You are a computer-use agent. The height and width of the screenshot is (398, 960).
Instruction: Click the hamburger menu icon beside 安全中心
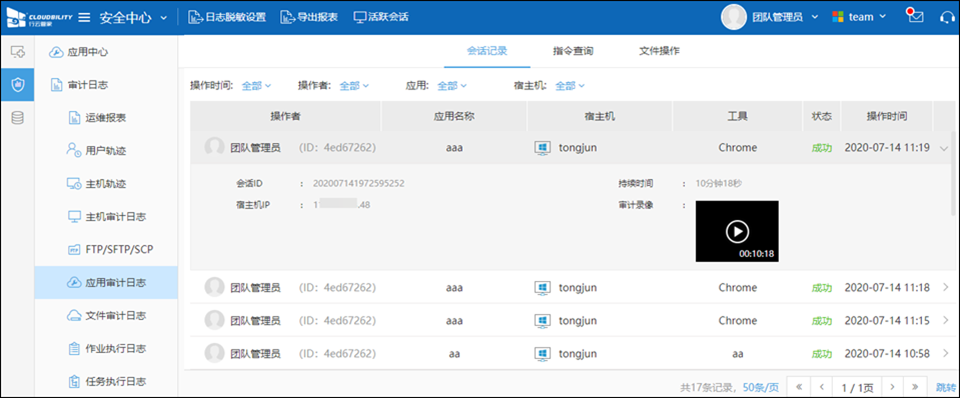pos(84,17)
